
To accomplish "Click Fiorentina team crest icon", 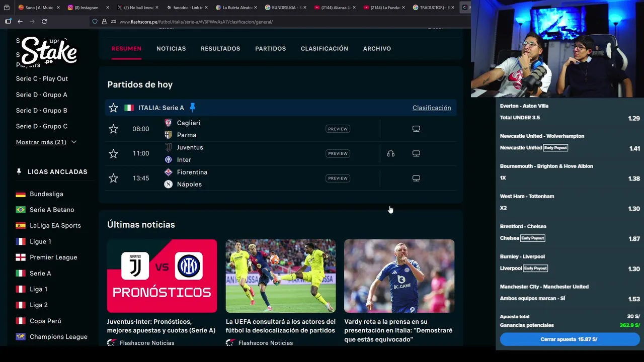I will (x=168, y=172).
